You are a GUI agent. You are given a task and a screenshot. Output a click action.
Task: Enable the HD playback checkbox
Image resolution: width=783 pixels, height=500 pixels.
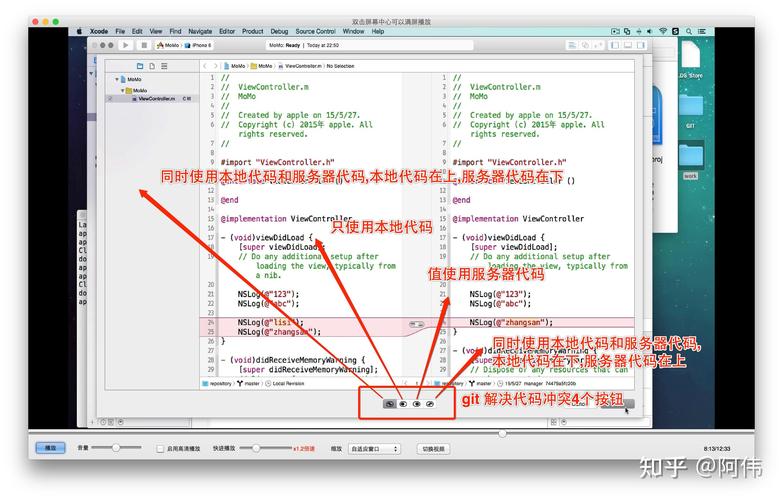(160, 449)
